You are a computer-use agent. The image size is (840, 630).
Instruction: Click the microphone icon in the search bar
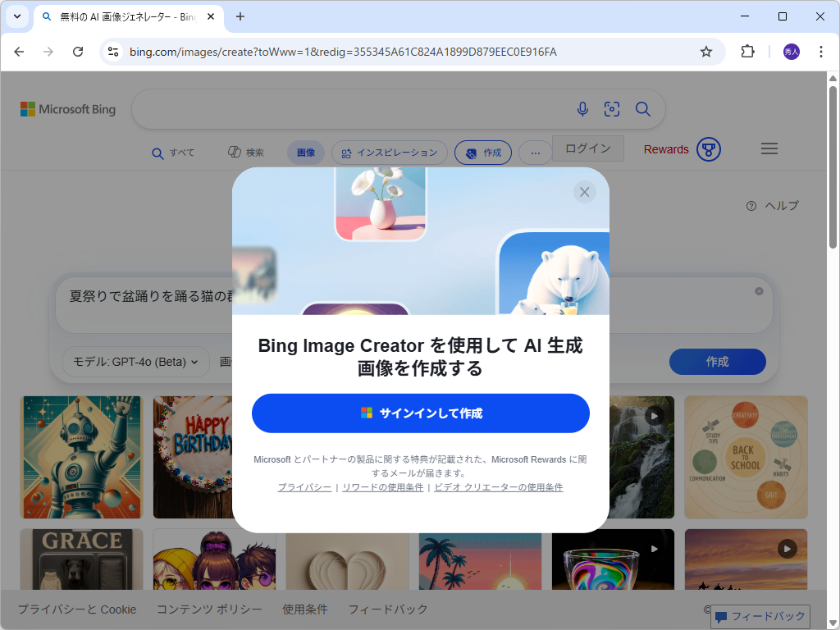click(x=582, y=108)
